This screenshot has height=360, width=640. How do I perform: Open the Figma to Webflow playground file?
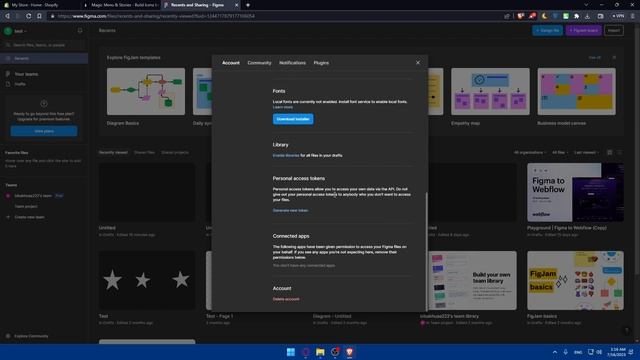[x=575, y=192]
